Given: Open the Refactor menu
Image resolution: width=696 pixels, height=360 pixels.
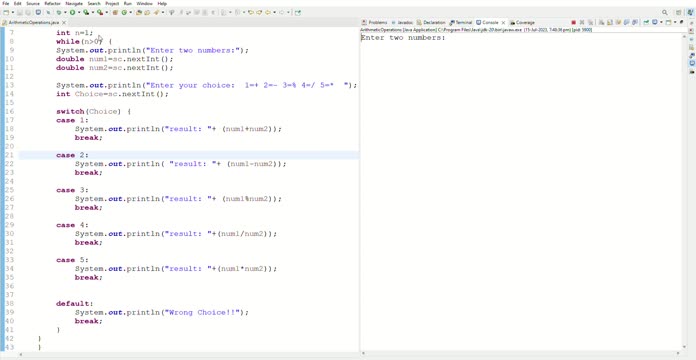Looking at the screenshot, I should [52, 4].
